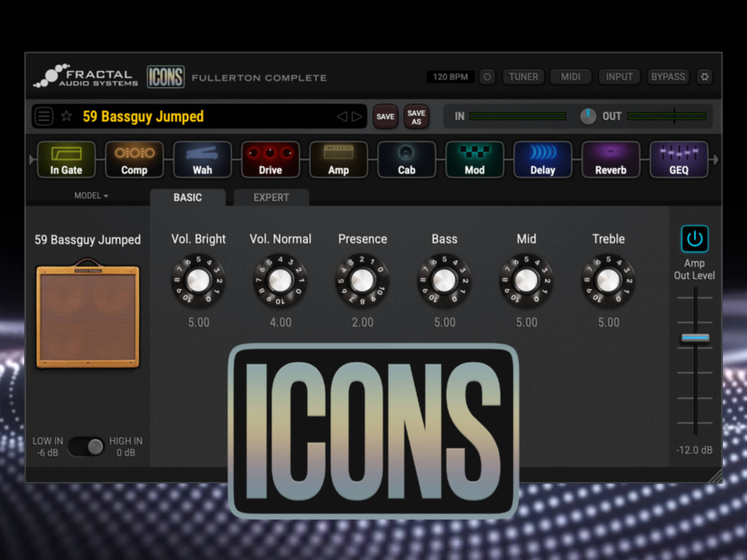Screen dimensions: 747x560
Task: Select the Cab block in the chain
Action: (406, 160)
